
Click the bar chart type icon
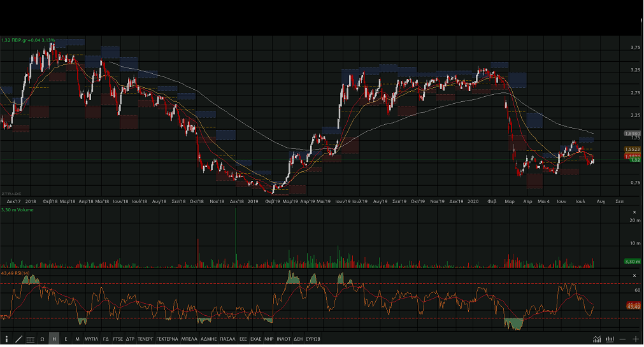[x=610, y=339]
